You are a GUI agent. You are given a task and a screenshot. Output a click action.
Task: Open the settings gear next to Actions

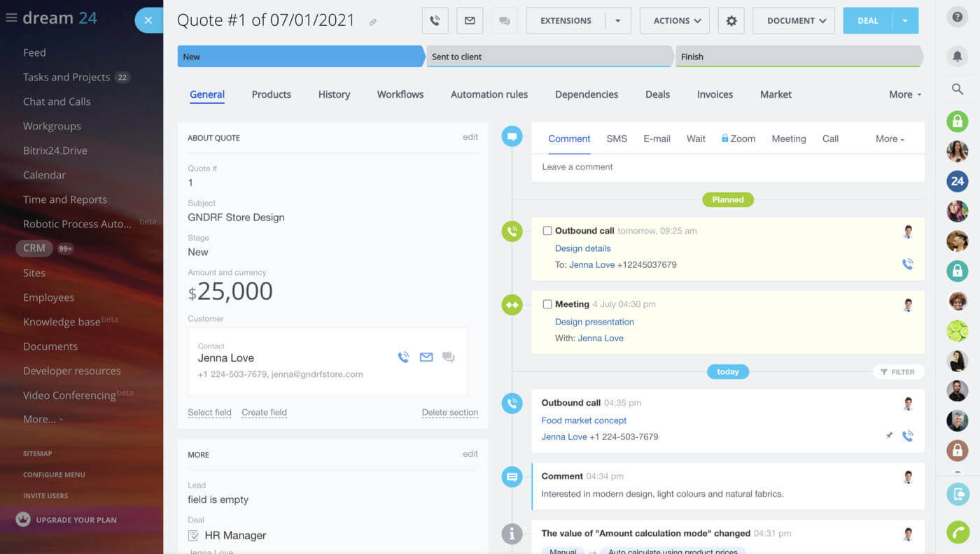[x=731, y=20]
